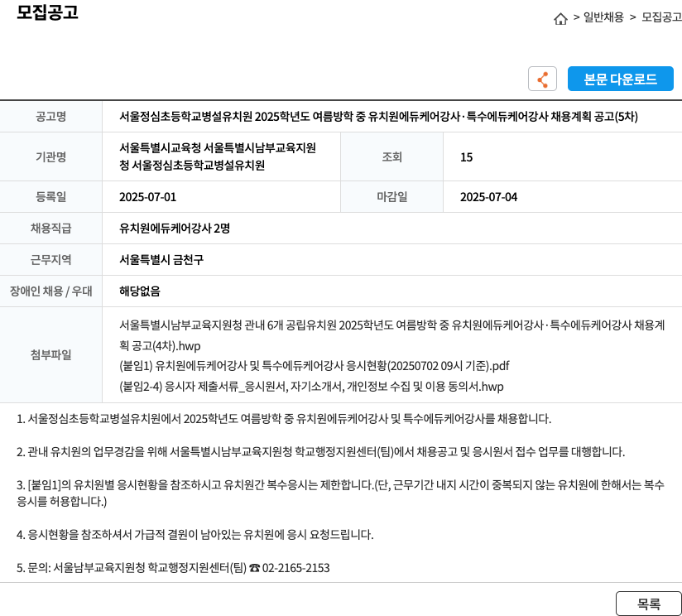Click the home icon in breadcrumb
Screen dimensions: 682x616
point(560,19)
